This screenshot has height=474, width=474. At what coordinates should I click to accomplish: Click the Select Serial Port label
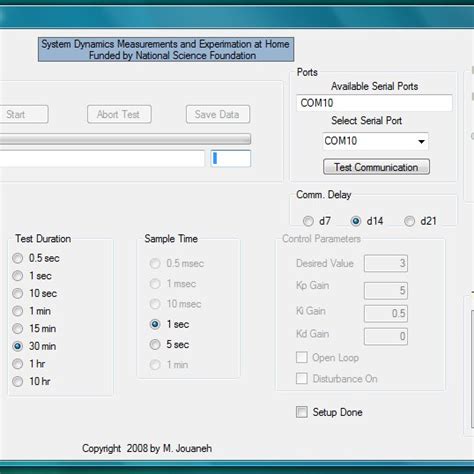point(366,120)
